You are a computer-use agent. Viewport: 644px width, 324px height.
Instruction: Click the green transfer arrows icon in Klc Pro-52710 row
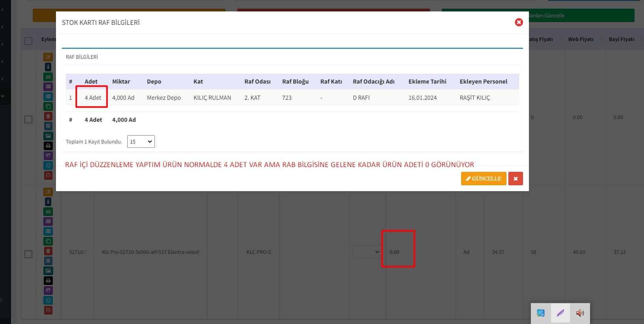[48, 212]
